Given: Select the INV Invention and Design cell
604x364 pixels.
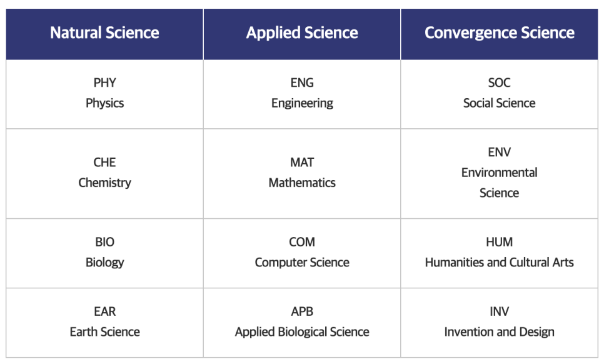Looking at the screenshot, I should pyautogui.click(x=499, y=323).
